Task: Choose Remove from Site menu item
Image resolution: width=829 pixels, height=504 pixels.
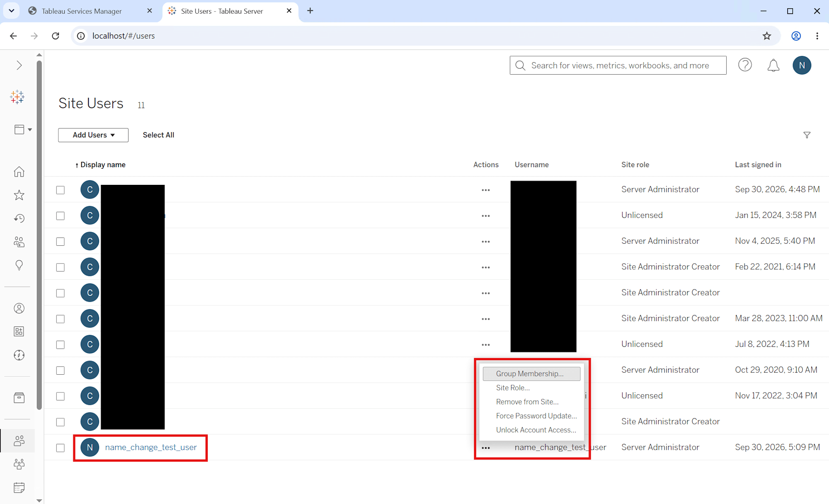Action: click(531, 402)
